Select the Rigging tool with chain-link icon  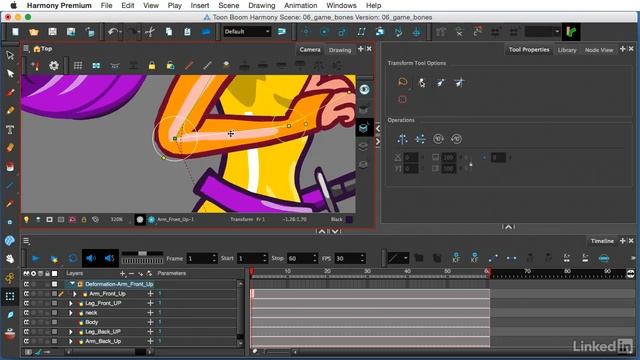(10, 278)
